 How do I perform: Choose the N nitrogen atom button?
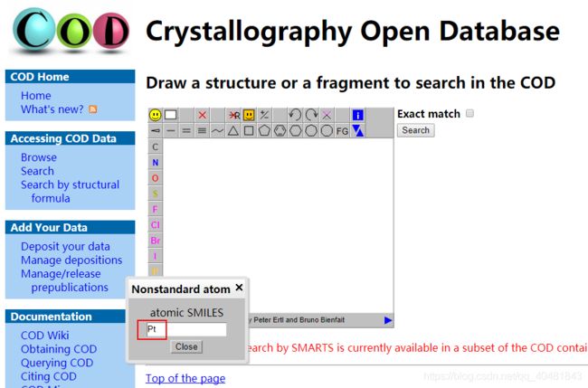click(156, 162)
